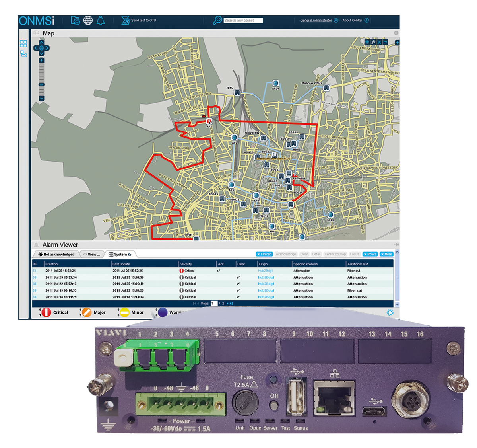The height and width of the screenshot is (448, 477).
Task: Toggle the Critical severity filter
Action: [47, 312]
